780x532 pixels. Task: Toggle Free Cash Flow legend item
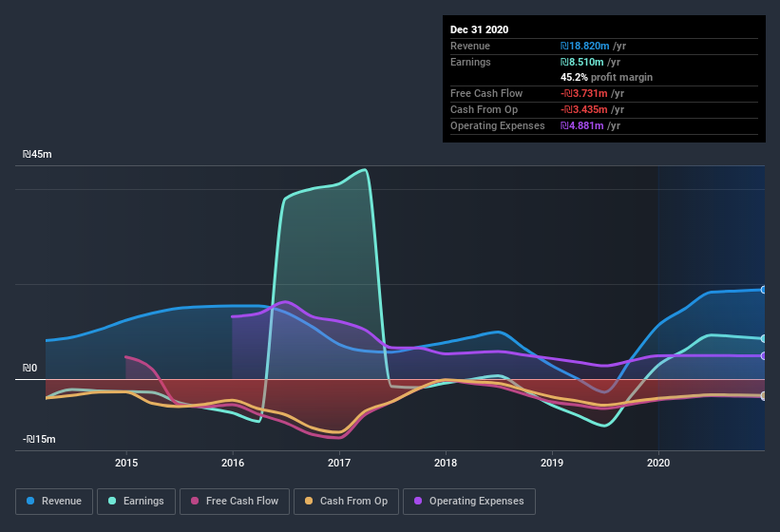tap(235, 501)
